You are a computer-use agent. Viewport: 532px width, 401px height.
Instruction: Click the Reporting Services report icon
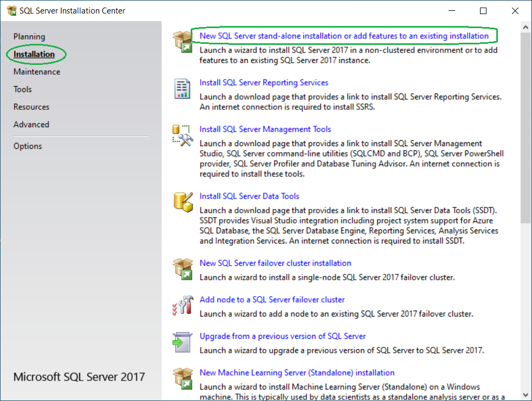(x=182, y=88)
